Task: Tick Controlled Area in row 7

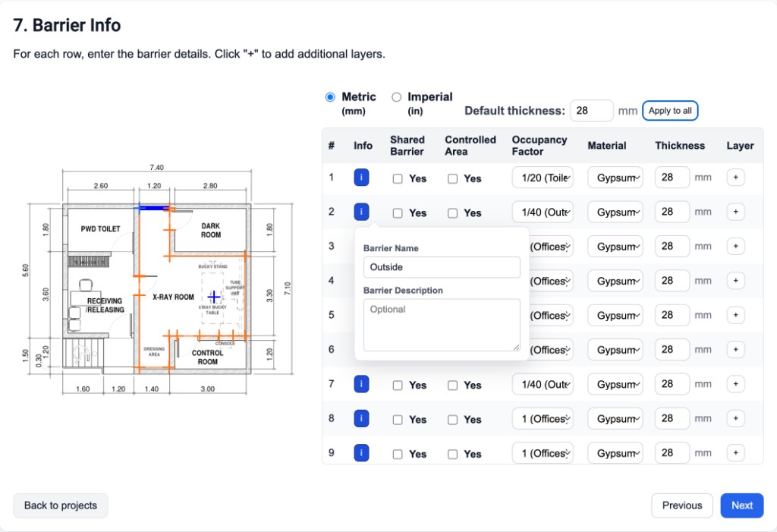Action: click(452, 386)
